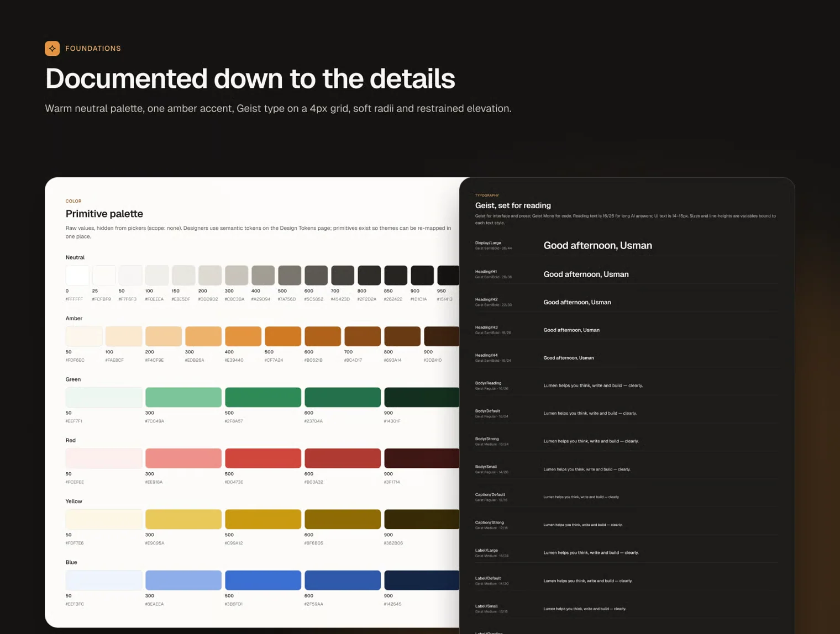Pick the Green 500 swatch #2F8A57
Viewport: 840px width, 634px height.
tap(263, 397)
